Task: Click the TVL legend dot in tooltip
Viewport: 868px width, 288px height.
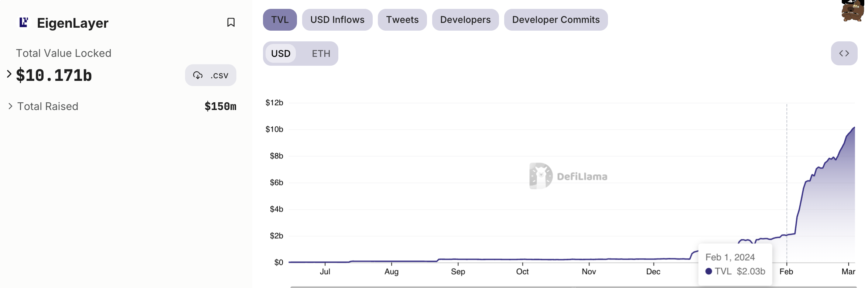Action: 708,271
